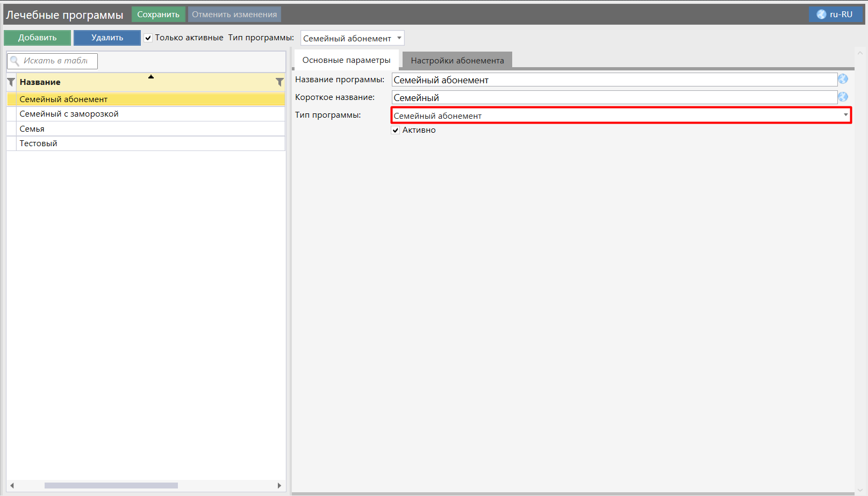Click the filter funnel icon left of Название
Viewport: 868px width, 496px height.
click(x=11, y=82)
